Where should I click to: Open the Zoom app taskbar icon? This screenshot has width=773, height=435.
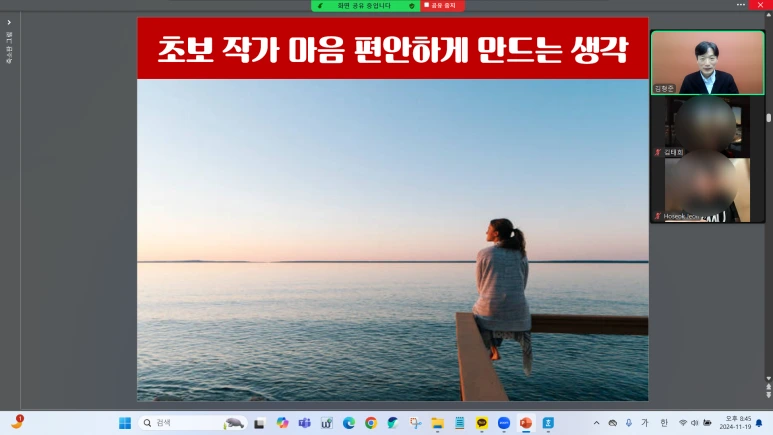click(x=504, y=423)
